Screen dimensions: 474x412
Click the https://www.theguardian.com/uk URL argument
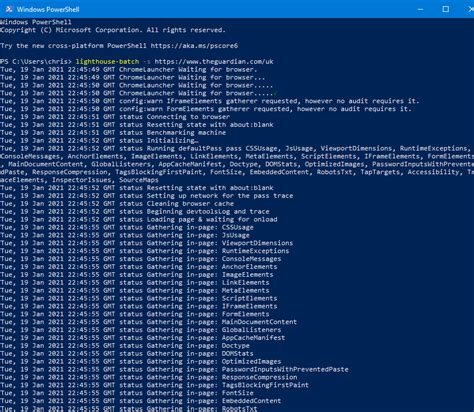[214, 61]
